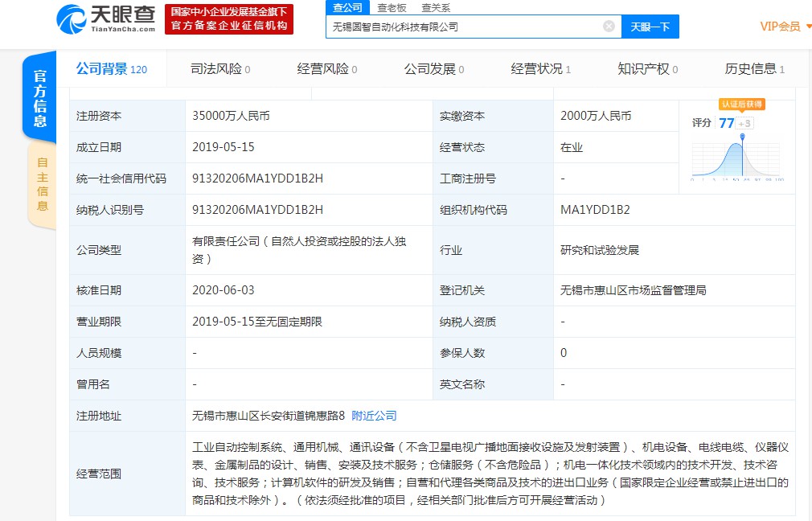Click the address 无锡市惠山区长安街道锦惠路8
This screenshot has width=812, height=521.
pyautogui.click(x=269, y=416)
